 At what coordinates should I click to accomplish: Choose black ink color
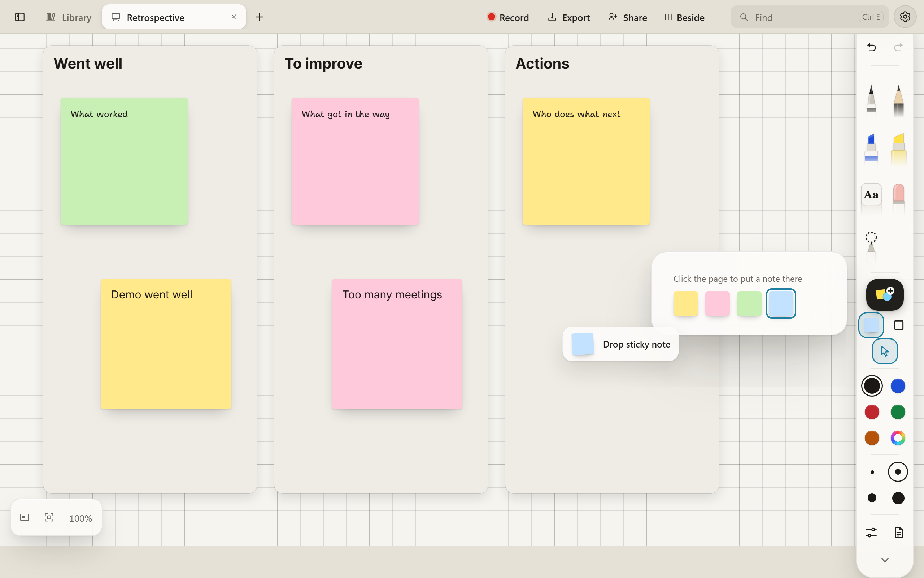(x=872, y=386)
